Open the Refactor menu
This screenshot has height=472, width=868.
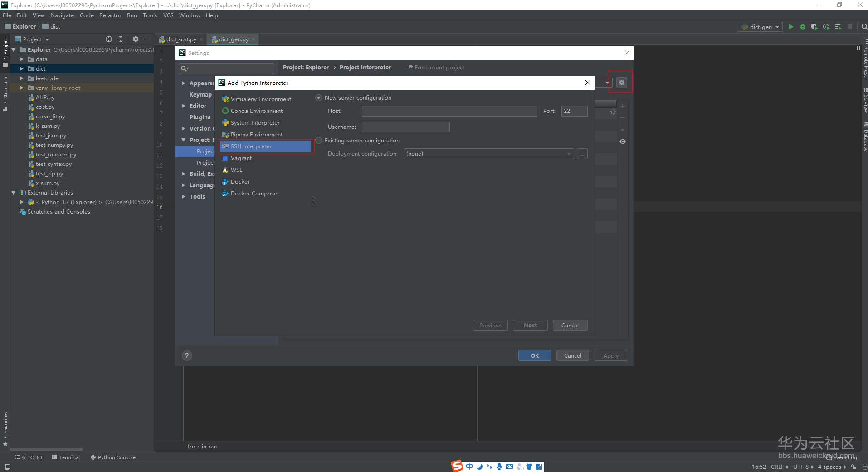tap(110, 15)
